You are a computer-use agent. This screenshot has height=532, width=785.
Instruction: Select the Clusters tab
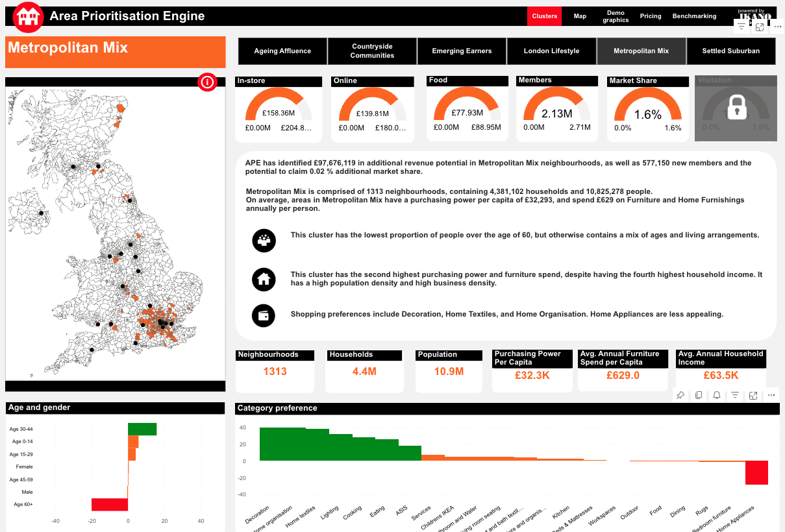[x=544, y=16]
